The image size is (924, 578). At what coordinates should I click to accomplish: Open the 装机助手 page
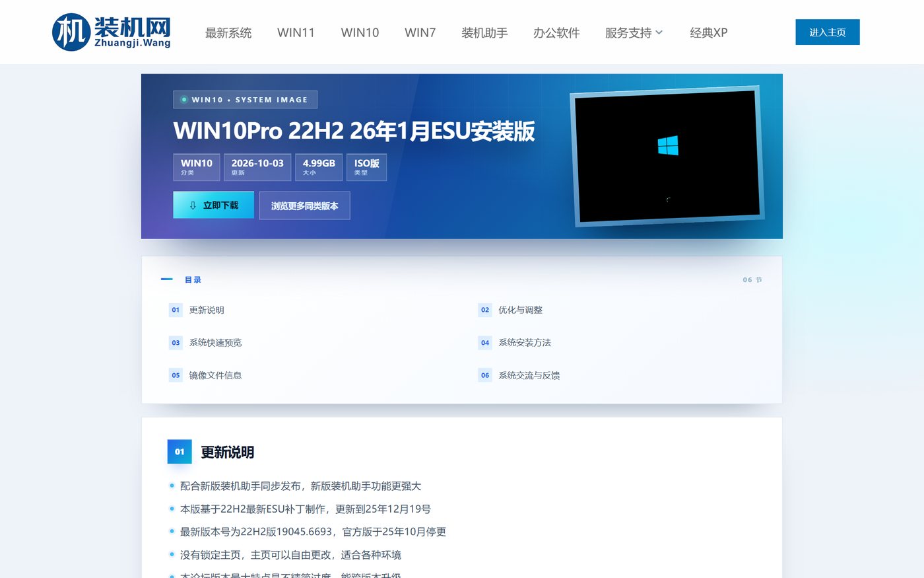click(484, 32)
